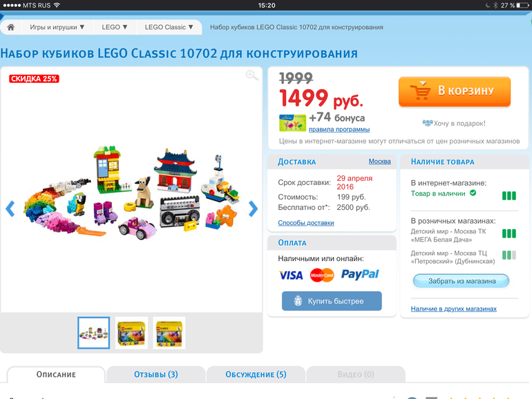Click the bonus card icon
The image size is (532, 399).
coord(292,123)
